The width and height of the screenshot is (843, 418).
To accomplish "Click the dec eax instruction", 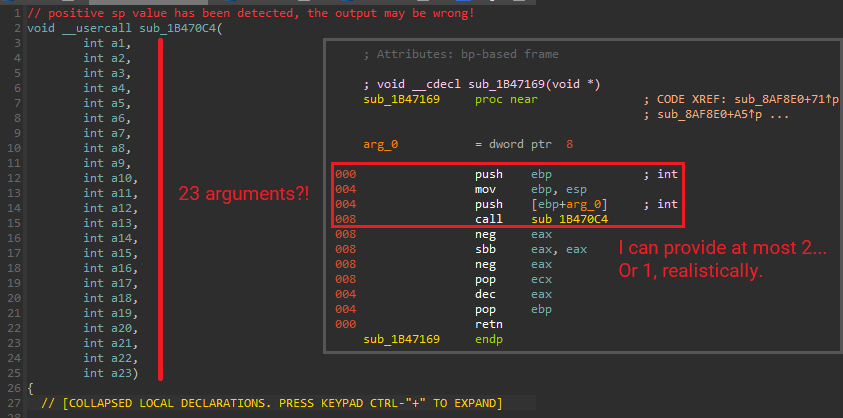I will pos(504,294).
